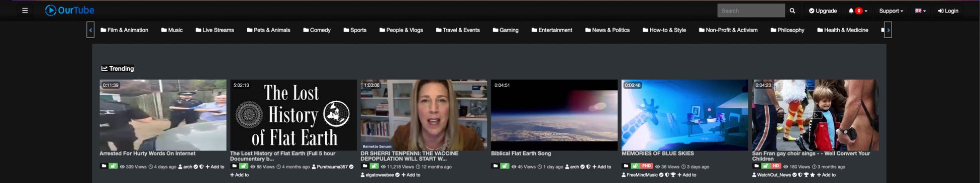Click title MEMORIES OF BLUE SKIES
The width and height of the screenshot is (980, 183).
coord(657,153)
